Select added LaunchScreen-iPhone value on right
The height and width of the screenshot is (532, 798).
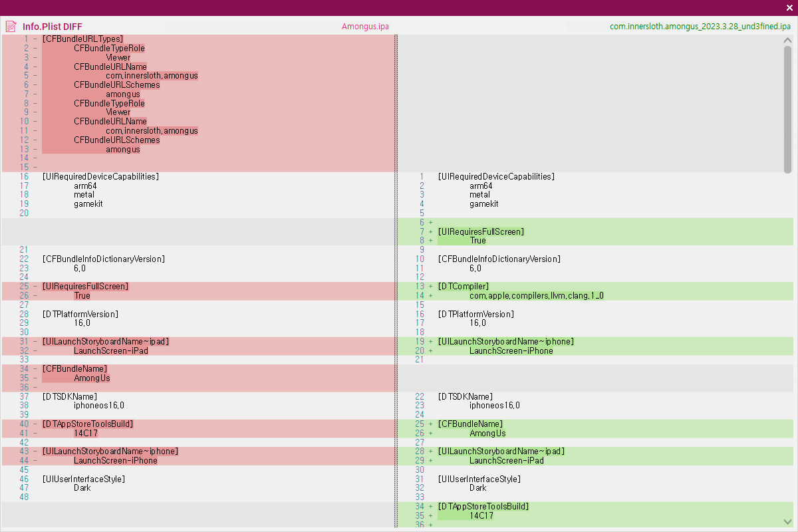(511, 351)
